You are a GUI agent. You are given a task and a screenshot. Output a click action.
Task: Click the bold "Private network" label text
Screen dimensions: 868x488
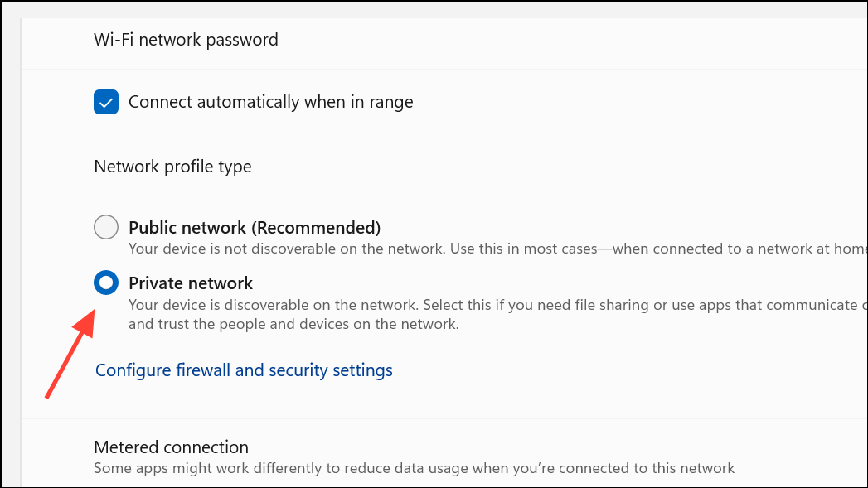[191, 283]
